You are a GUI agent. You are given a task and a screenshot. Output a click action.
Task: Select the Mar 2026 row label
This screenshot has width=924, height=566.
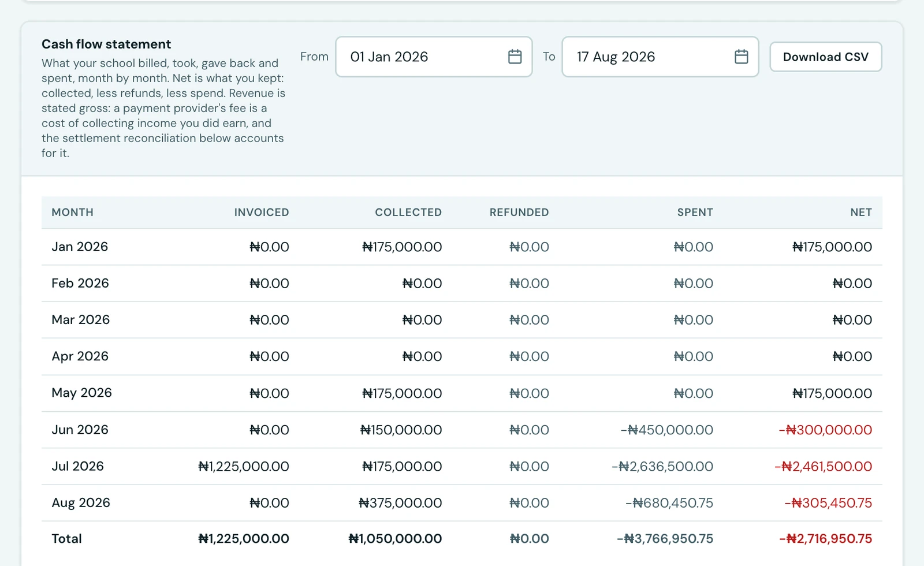pyautogui.click(x=80, y=319)
